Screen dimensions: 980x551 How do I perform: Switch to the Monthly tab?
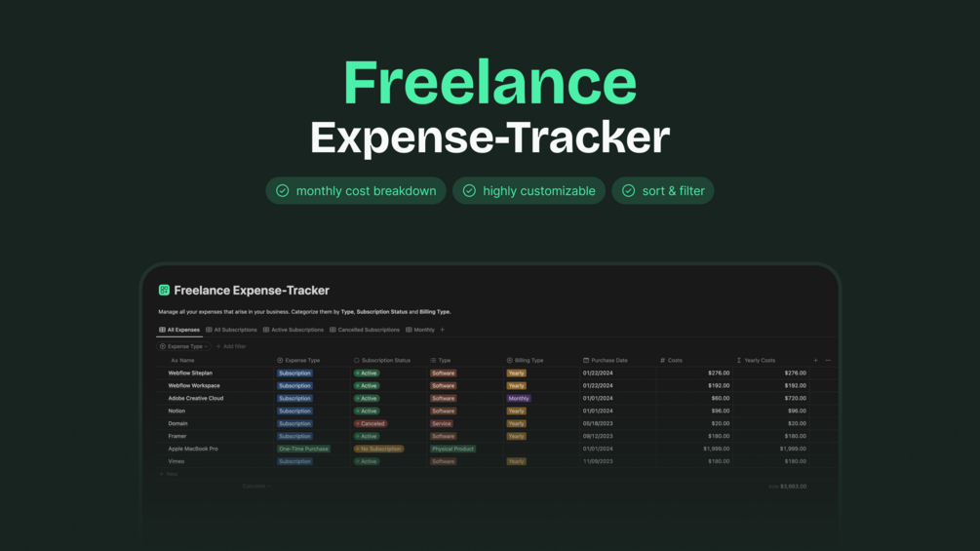420,330
